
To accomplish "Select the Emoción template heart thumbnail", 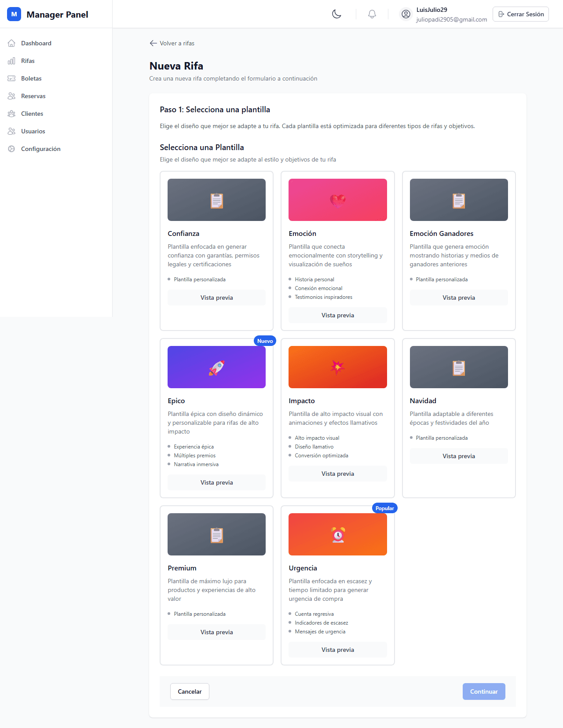I will coord(337,200).
